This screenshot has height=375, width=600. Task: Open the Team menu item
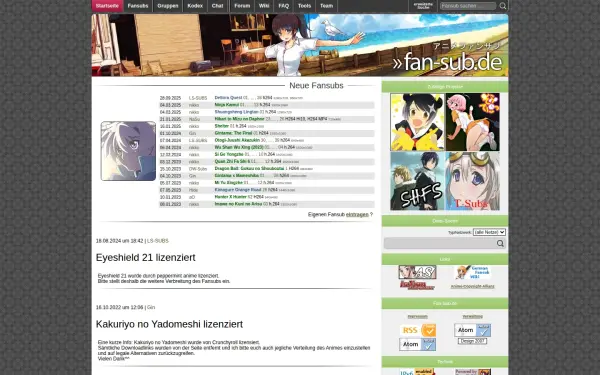326,6
